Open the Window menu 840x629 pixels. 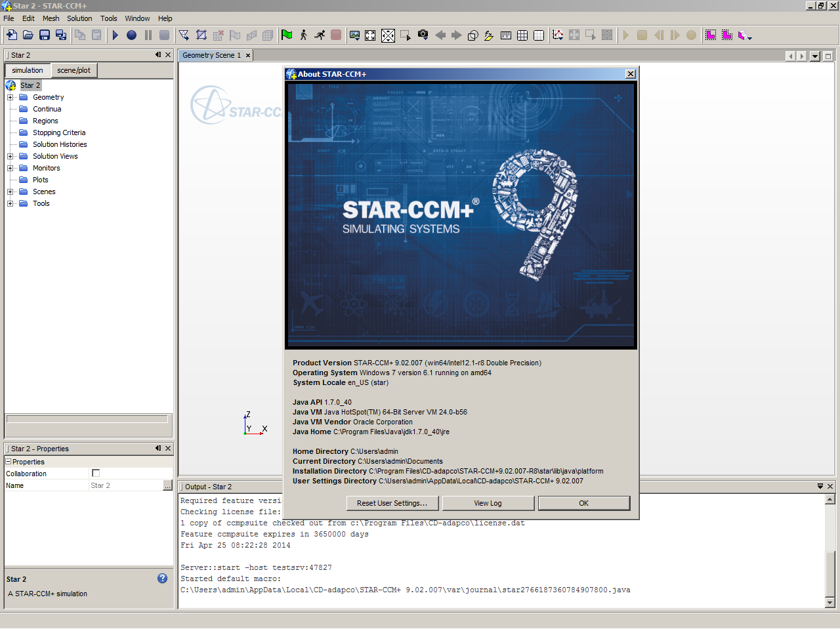[x=137, y=18]
